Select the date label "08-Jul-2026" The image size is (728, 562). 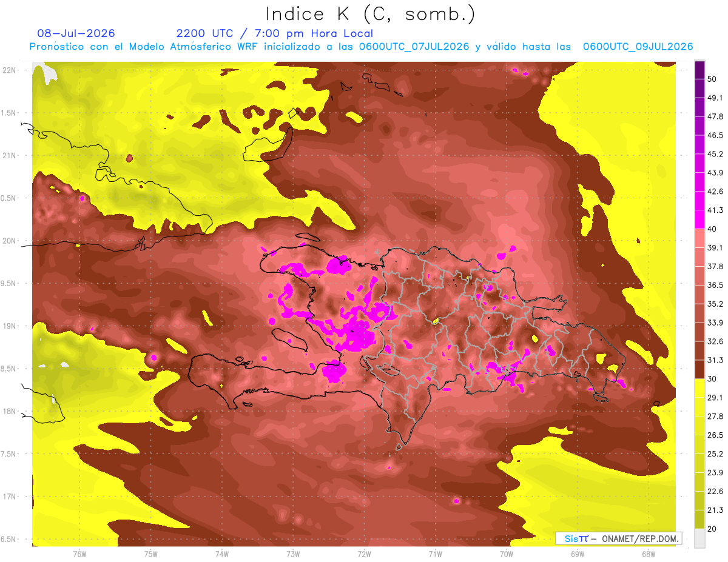click(x=76, y=33)
